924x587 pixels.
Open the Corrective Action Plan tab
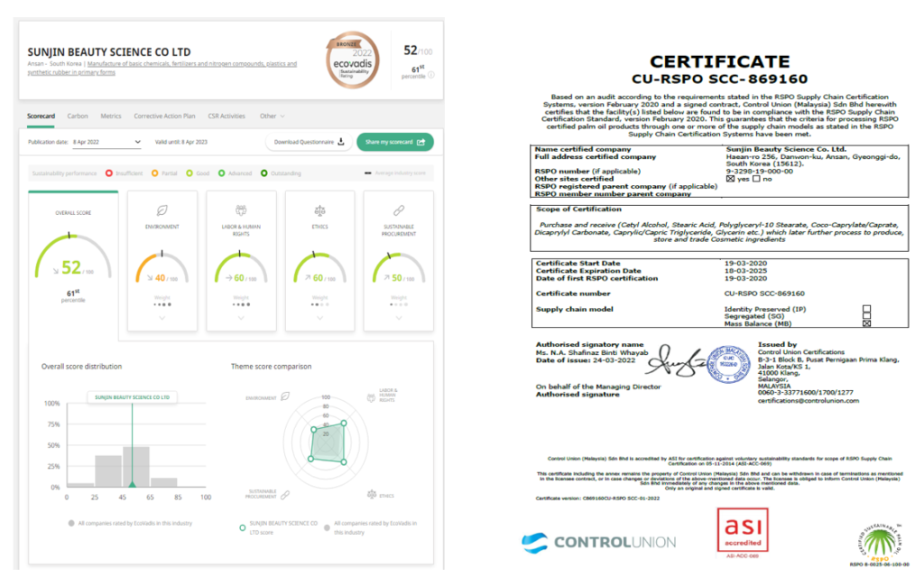pyautogui.click(x=164, y=116)
